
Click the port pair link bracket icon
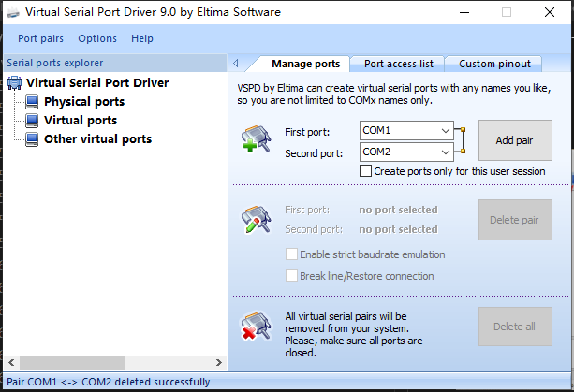[x=460, y=140]
